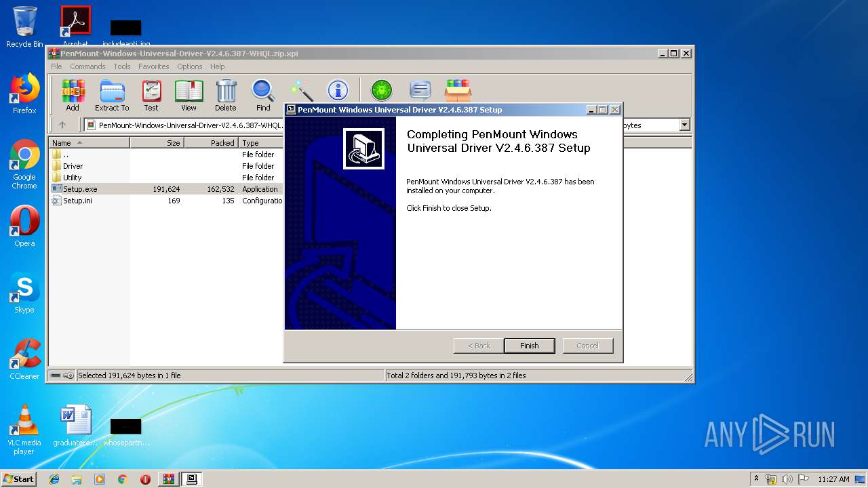
Task: Click the PenMount installer logo icon
Action: (363, 148)
